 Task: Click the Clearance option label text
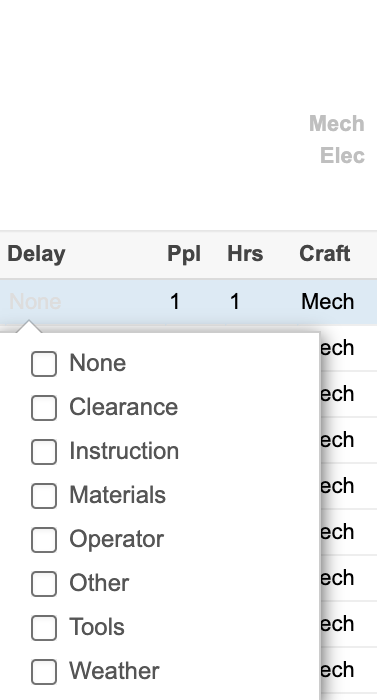pos(123,408)
